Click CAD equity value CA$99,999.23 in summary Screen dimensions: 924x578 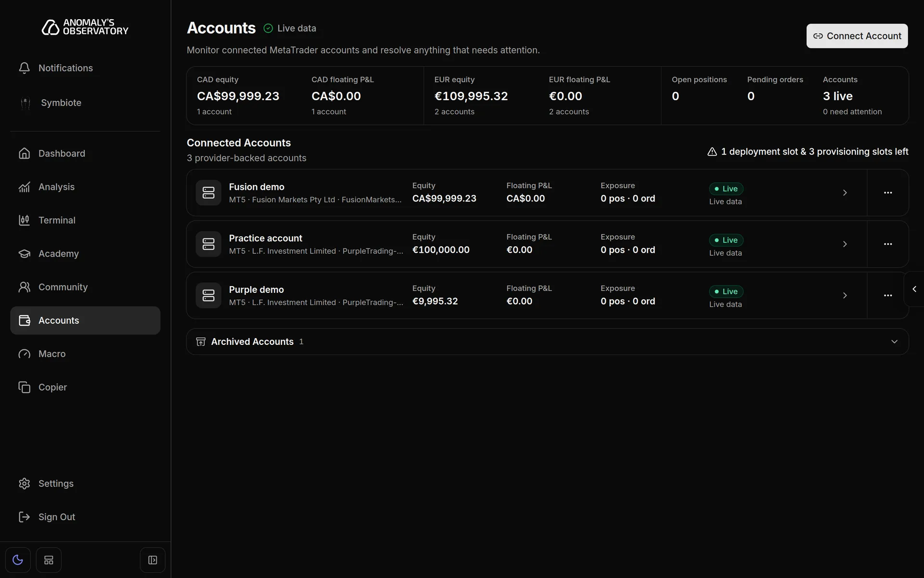[x=238, y=96]
